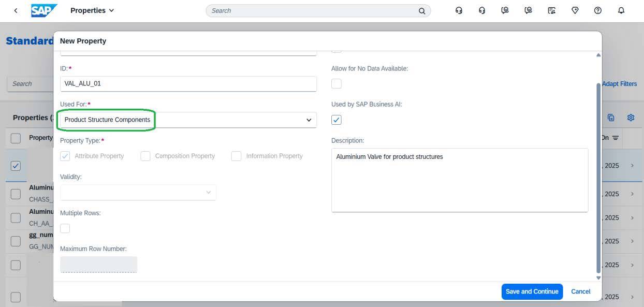This screenshot has width=644, height=307.
Task: Toggle the select-all checkbox in table header
Action: (16, 138)
